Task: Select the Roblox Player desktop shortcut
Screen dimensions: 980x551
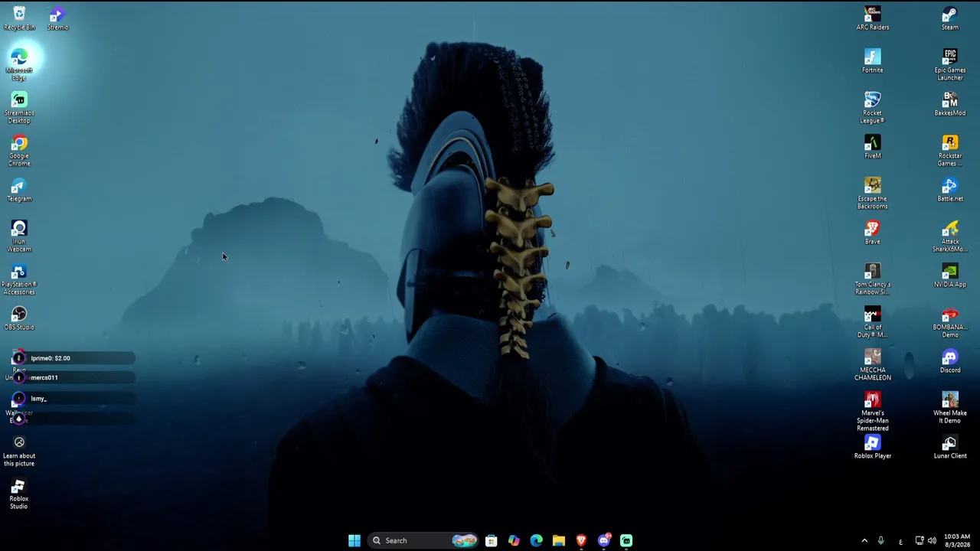Action: pyautogui.click(x=873, y=447)
